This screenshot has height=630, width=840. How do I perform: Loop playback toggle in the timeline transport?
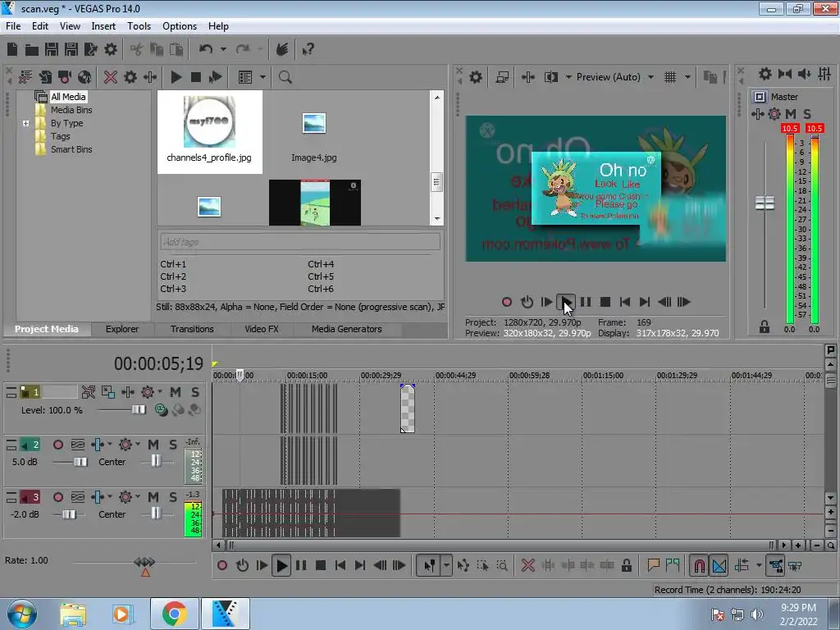242,565
